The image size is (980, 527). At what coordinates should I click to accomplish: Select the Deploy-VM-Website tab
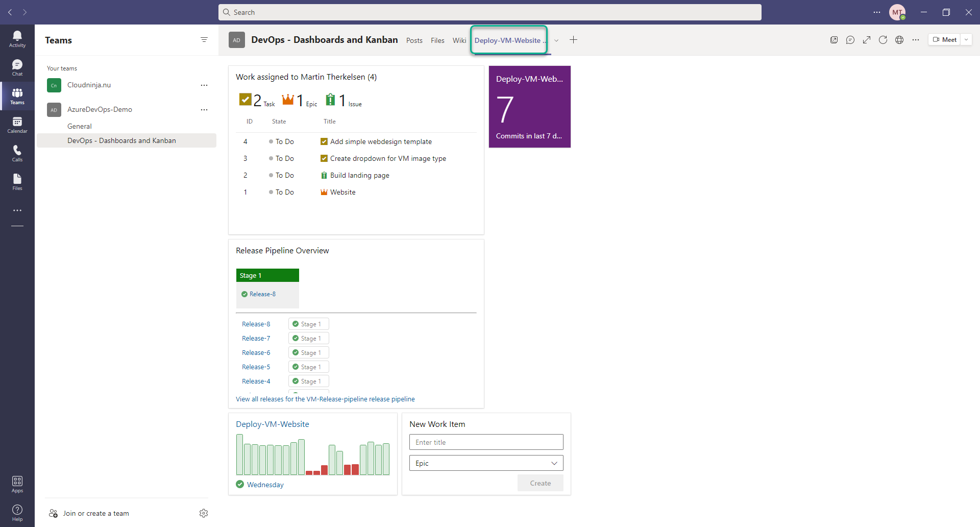tap(509, 40)
